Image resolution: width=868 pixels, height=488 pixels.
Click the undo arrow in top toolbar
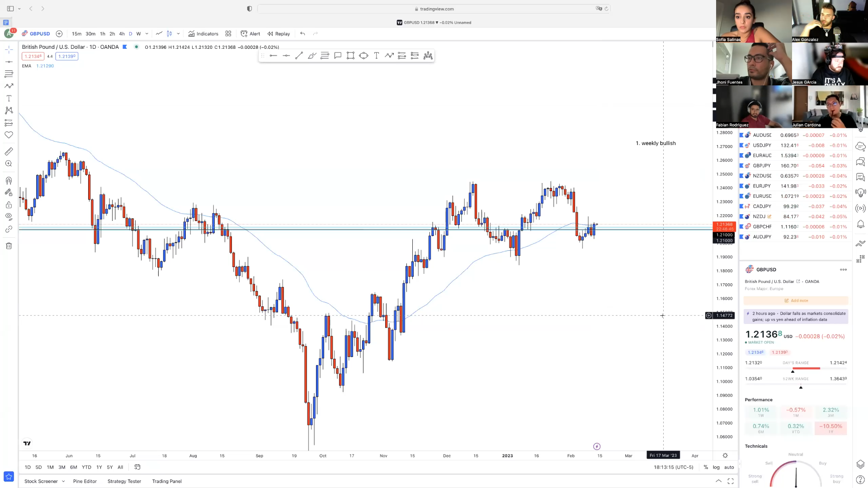tap(302, 33)
